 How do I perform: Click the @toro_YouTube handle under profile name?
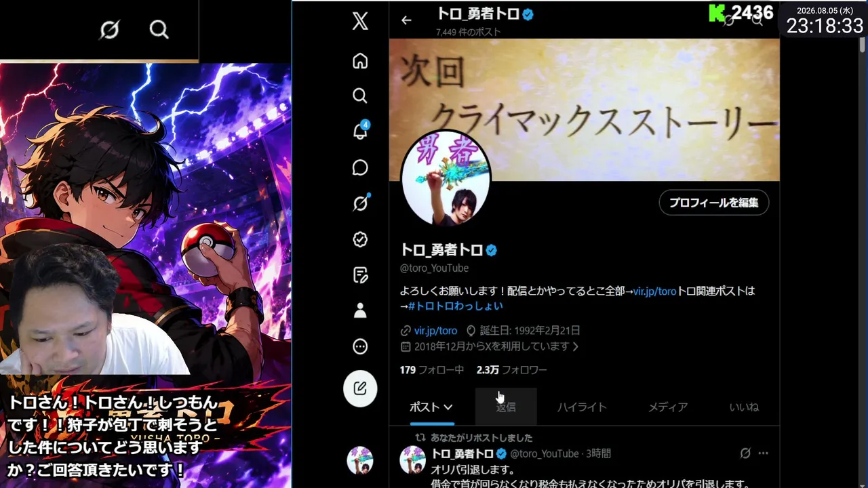click(x=434, y=268)
